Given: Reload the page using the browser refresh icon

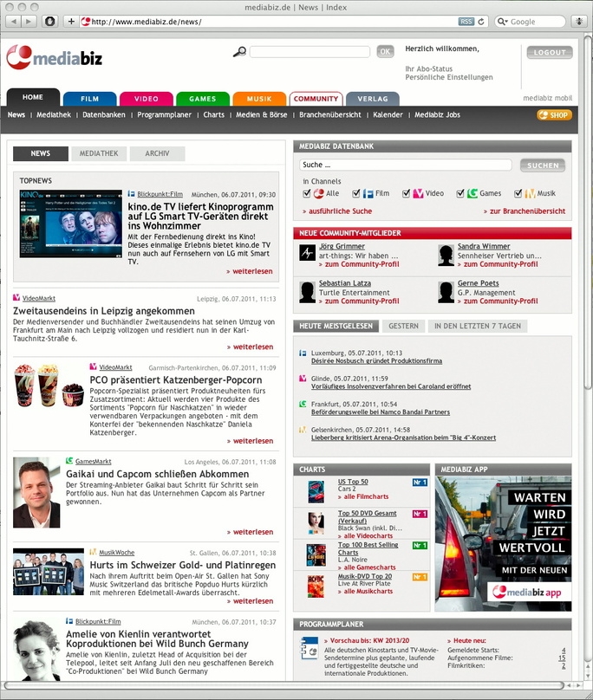Looking at the screenshot, I should (x=482, y=21).
